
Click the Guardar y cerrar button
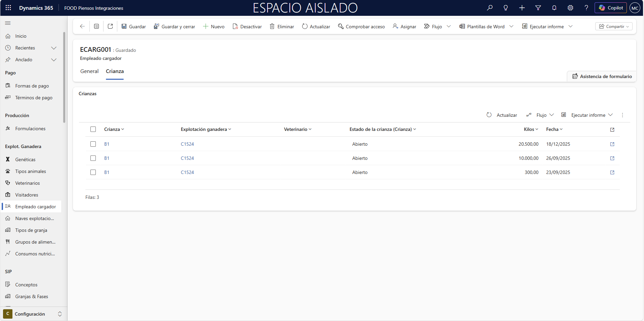pyautogui.click(x=174, y=27)
